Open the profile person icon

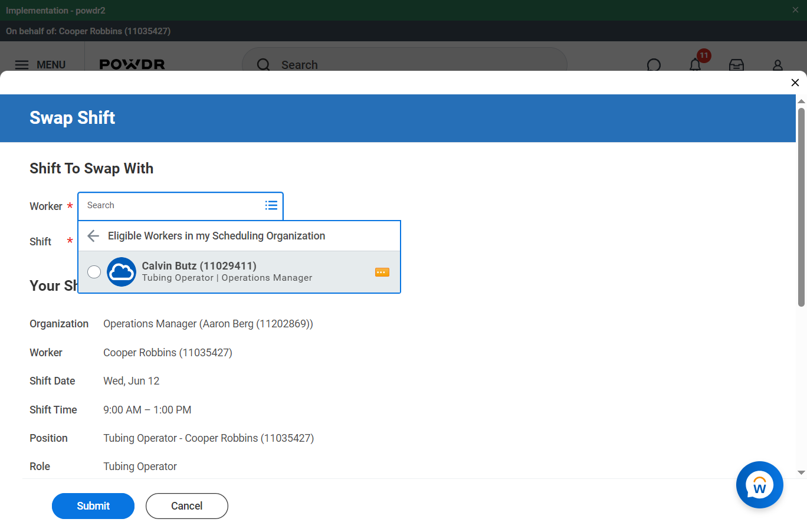click(x=778, y=65)
